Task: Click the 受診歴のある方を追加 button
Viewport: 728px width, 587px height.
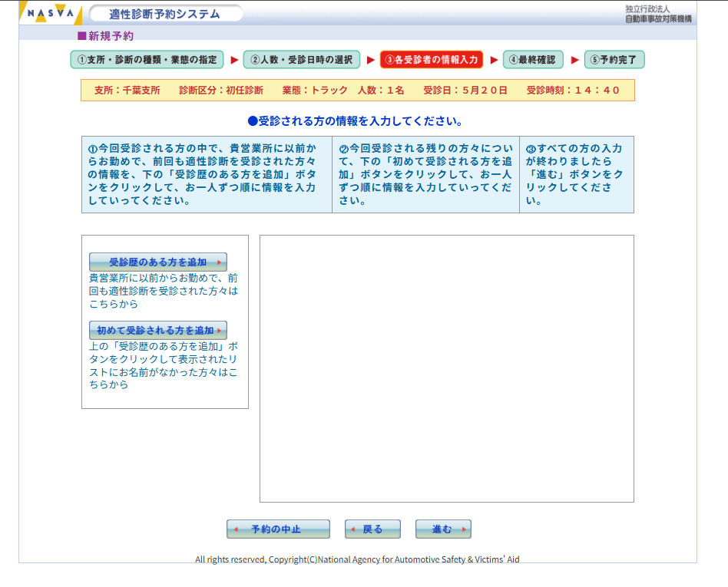Action: tap(158, 262)
